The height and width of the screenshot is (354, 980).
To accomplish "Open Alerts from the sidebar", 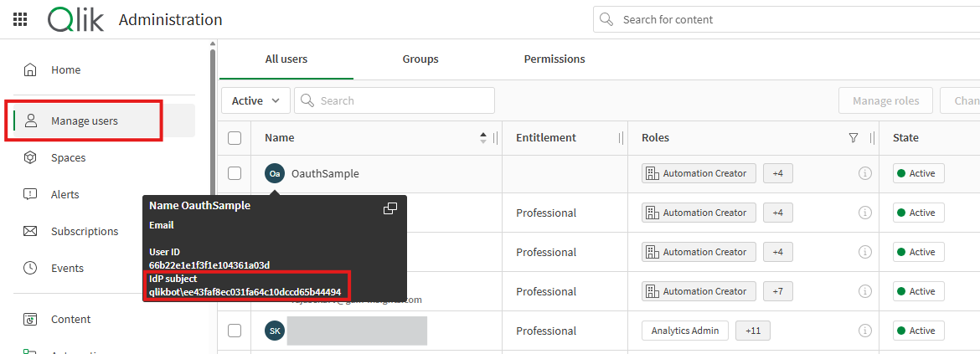I will pyautogui.click(x=65, y=194).
